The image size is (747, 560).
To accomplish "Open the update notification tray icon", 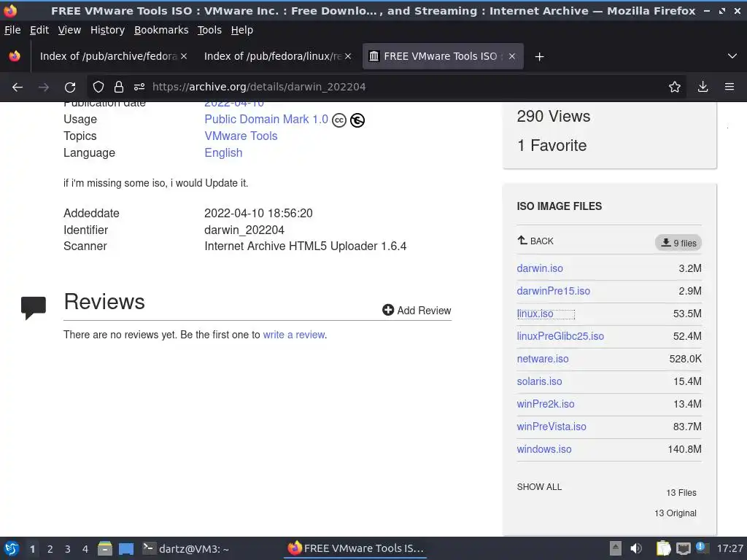I will coord(702,548).
